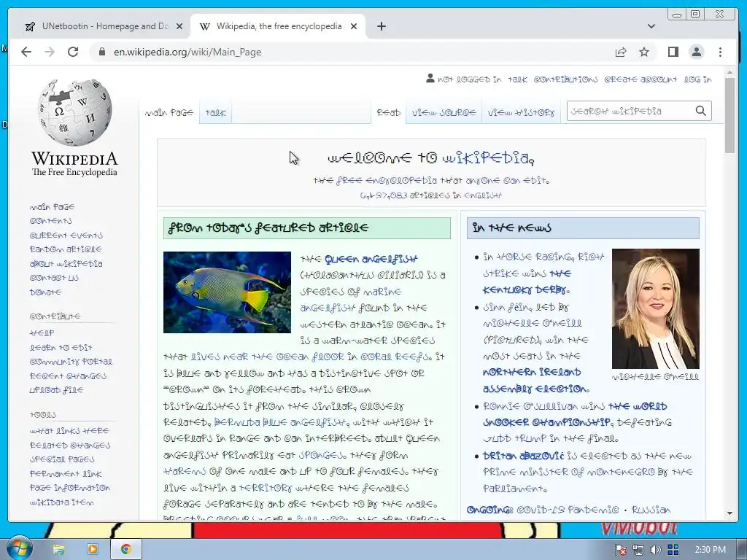Open the View history tab
Viewport: 747px width, 560px height.
tap(521, 113)
